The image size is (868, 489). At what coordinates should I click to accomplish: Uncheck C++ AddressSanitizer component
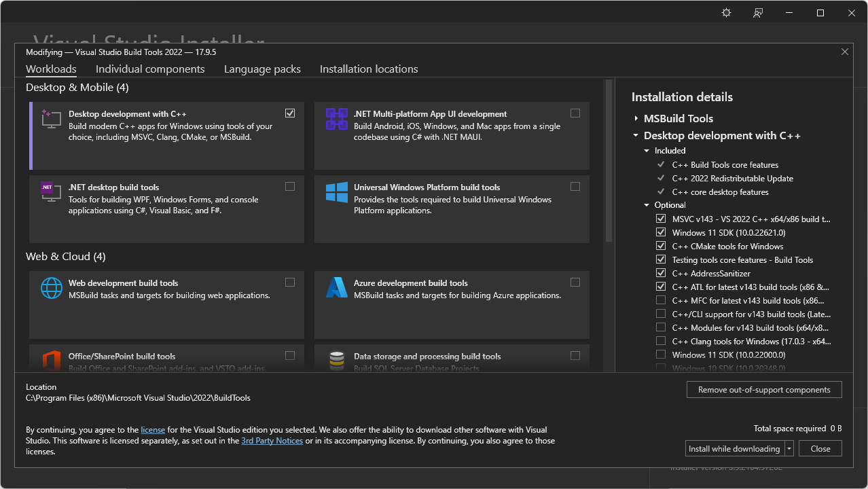pyautogui.click(x=661, y=273)
